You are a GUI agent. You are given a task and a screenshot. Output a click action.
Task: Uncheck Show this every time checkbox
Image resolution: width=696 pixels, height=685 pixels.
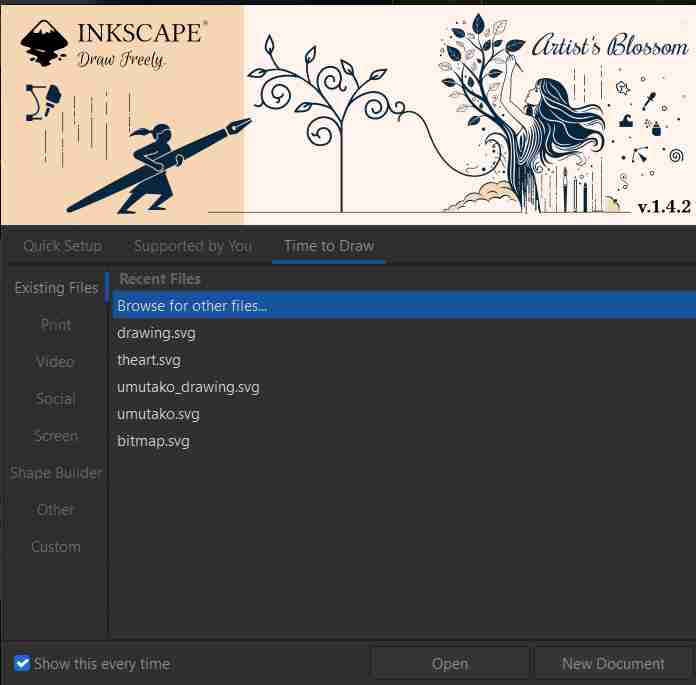pos(22,664)
